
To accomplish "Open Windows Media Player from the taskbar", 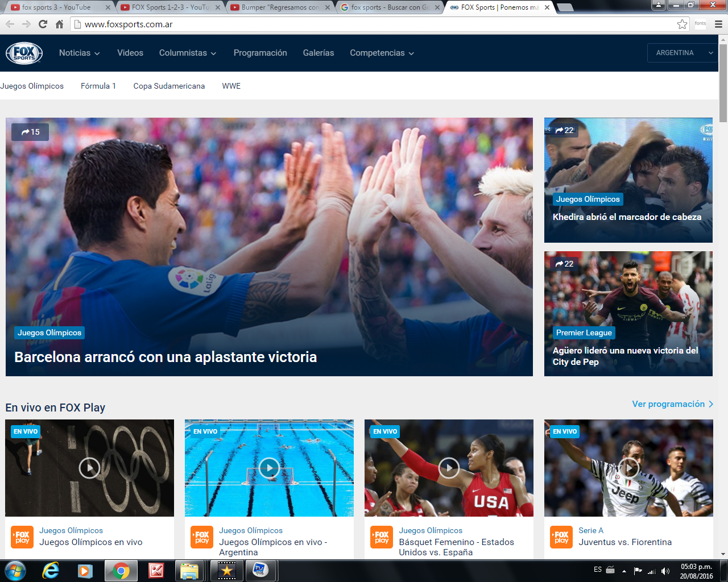I will pos(85,570).
